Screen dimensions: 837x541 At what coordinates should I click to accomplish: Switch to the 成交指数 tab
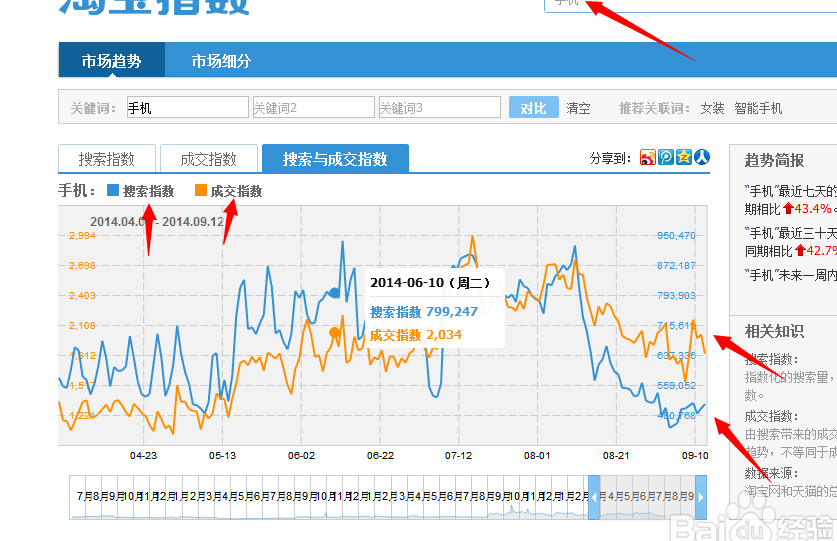coord(209,159)
